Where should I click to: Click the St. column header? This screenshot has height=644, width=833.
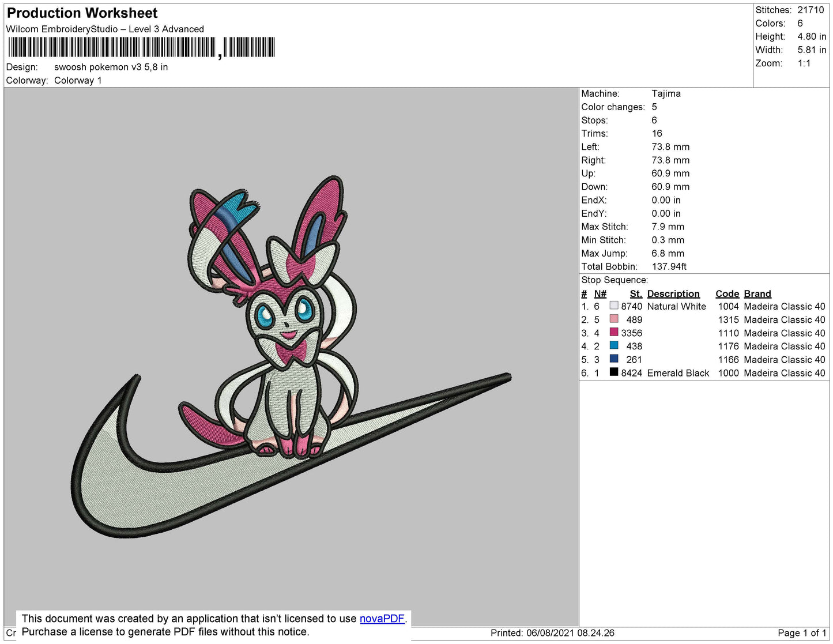[x=635, y=293]
